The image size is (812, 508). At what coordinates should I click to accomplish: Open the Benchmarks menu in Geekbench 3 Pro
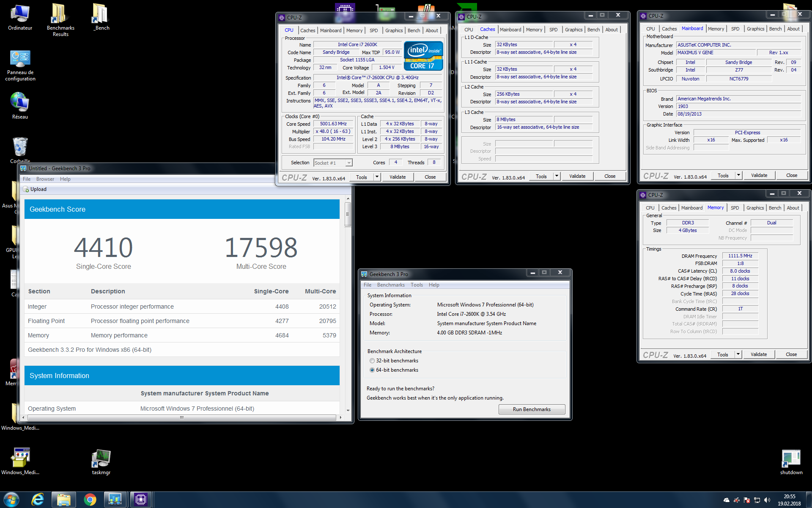(391, 285)
